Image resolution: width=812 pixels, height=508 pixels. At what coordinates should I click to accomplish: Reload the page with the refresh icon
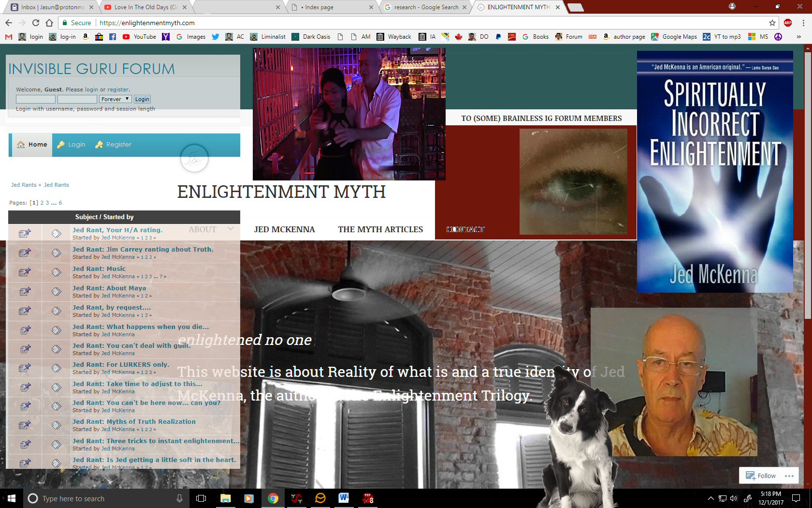(36, 23)
